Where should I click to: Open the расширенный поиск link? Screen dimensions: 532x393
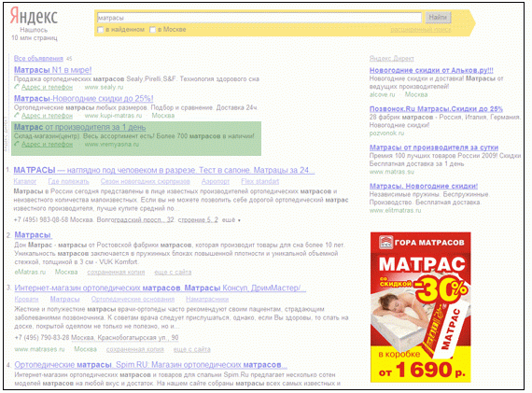tap(421, 30)
